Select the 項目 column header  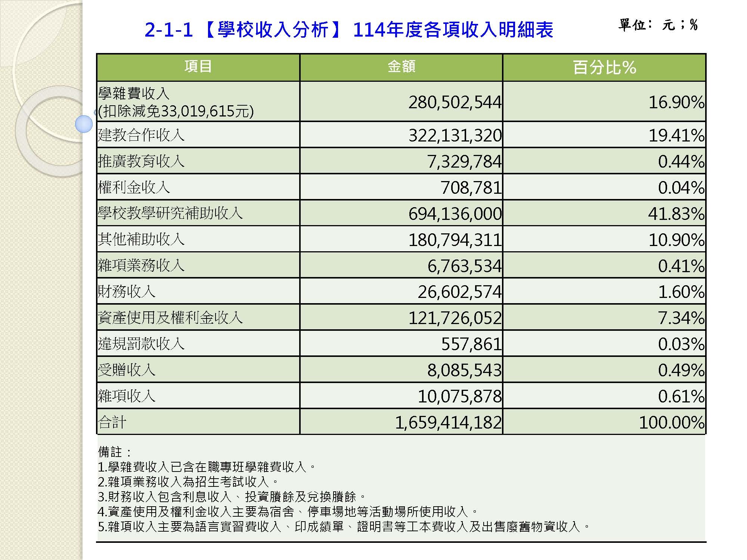(x=198, y=68)
